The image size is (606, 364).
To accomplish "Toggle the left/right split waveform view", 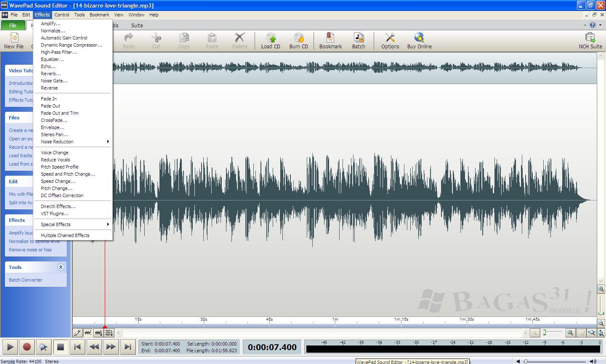I will (98, 333).
